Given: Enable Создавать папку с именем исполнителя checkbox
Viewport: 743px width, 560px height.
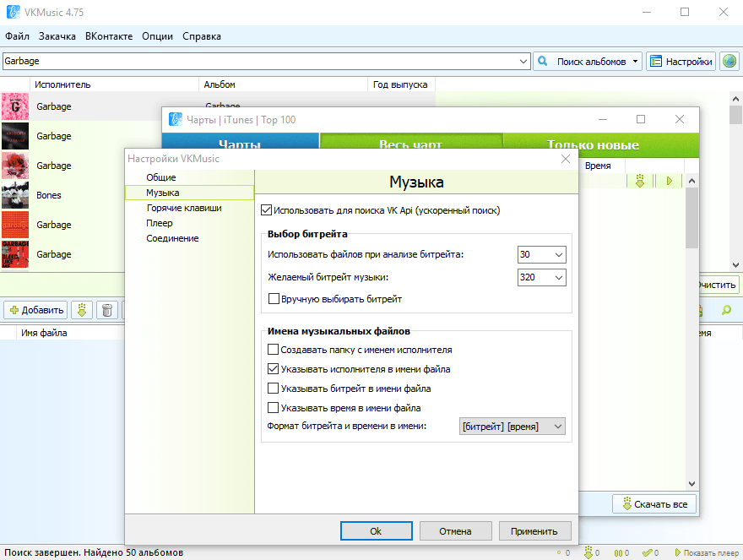Looking at the screenshot, I should [x=273, y=350].
